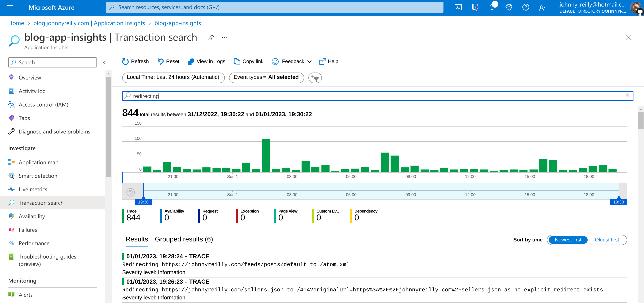Viewport: 644px width, 303px height.
Task: Open Azure Cloud Shell from the top bar
Action: click(458, 7)
